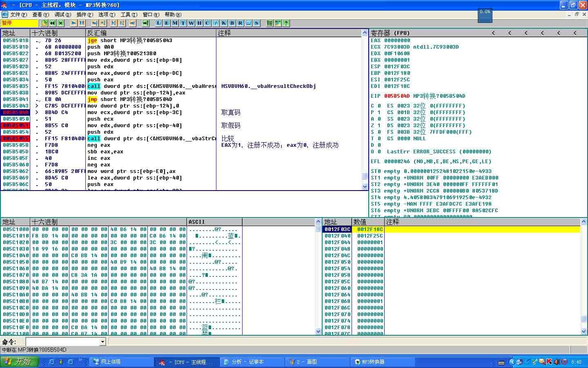This screenshot has height=368, width=588.
Task: Open Executable modules with the E icon
Action: pyautogui.click(x=167, y=23)
